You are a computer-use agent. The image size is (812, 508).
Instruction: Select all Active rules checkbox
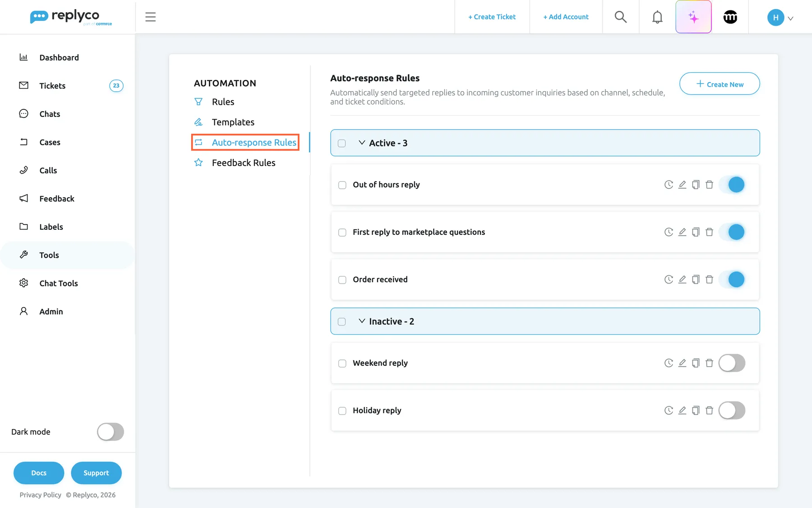(x=342, y=143)
